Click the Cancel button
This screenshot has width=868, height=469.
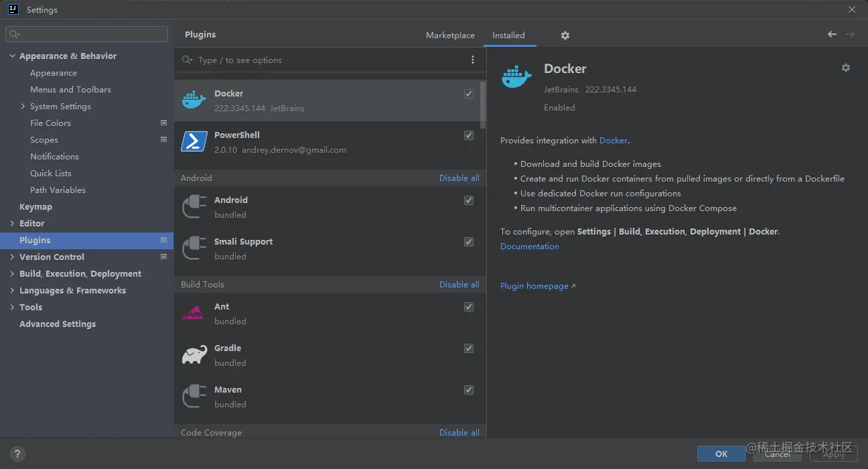(x=778, y=454)
